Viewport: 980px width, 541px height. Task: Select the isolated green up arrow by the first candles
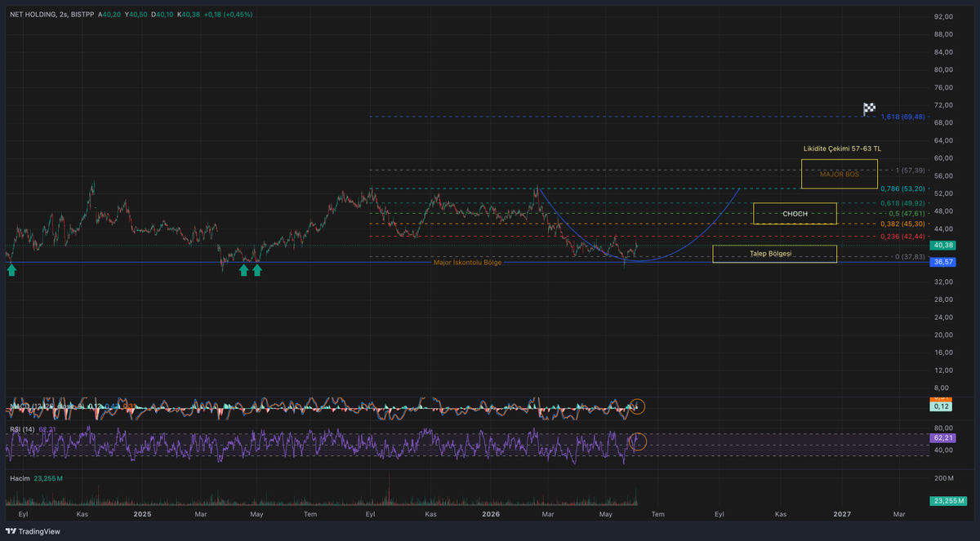click(x=11, y=269)
